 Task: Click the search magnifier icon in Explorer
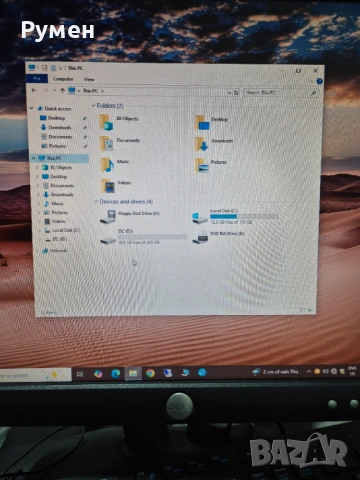pos(313,93)
